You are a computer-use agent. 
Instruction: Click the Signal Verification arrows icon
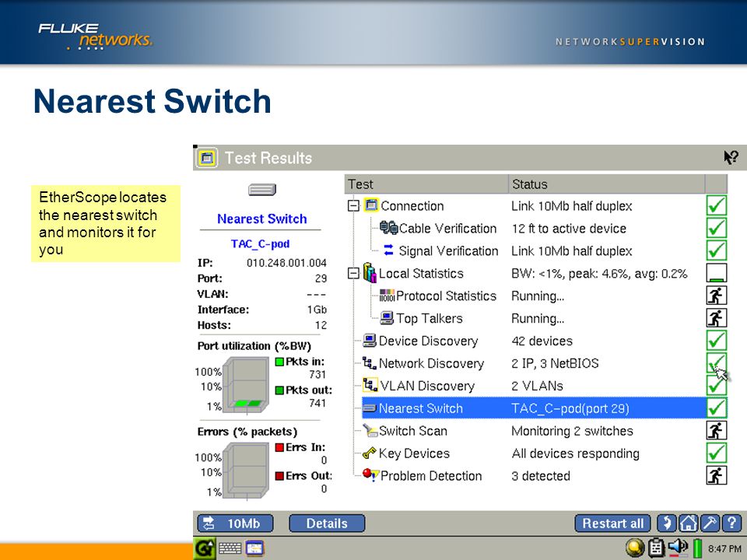click(x=389, y=250)
